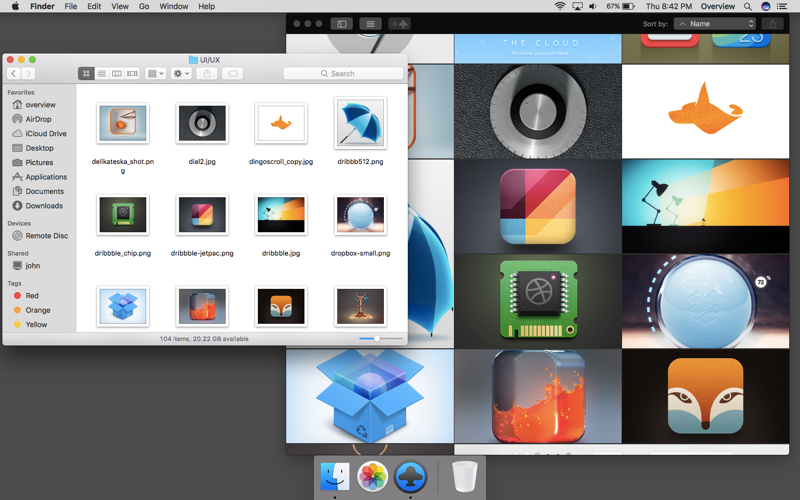
Task: Open the Trash in the Dock
Action: pyautogui.click(x=464, y=477)
